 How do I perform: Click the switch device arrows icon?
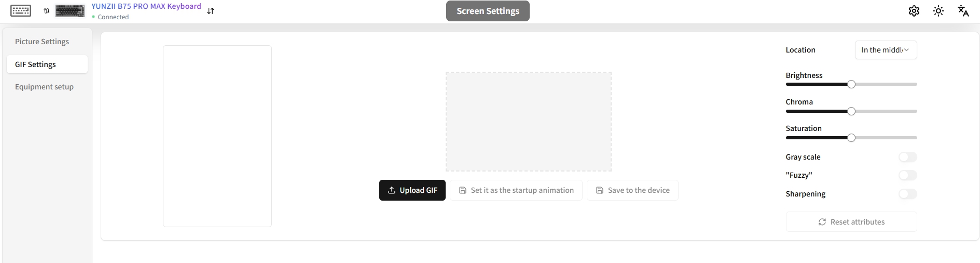(x=211, y=11)
